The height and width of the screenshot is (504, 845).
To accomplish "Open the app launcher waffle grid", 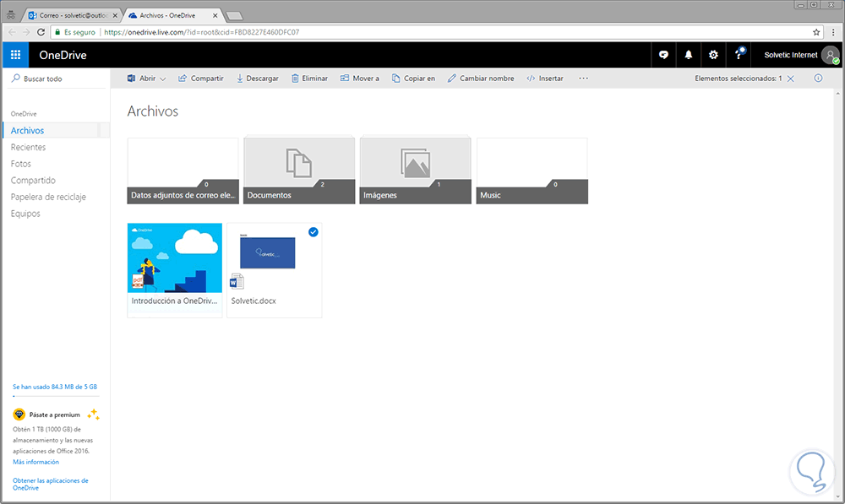I will point(15,55).
